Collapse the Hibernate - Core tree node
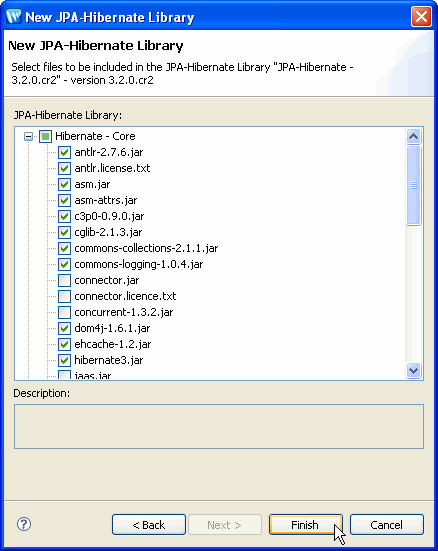The width and height of the screenshot is (438, 551). tap(28, 136)
